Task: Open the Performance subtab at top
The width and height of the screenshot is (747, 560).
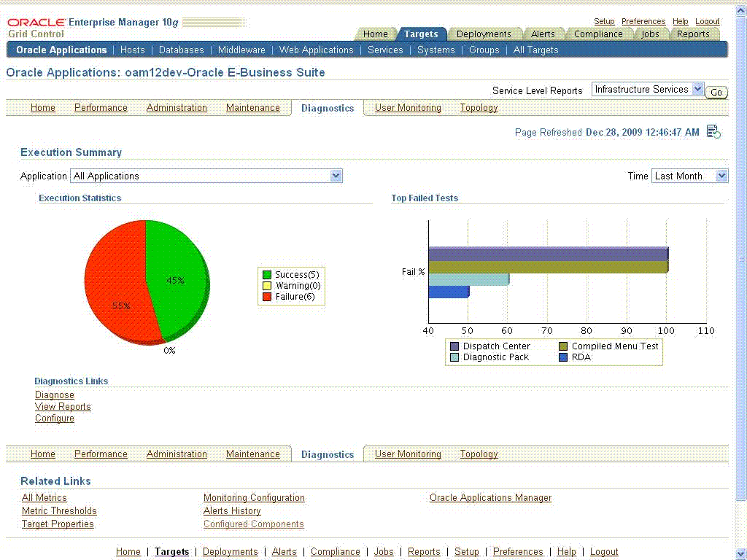Action: point(101,108)
